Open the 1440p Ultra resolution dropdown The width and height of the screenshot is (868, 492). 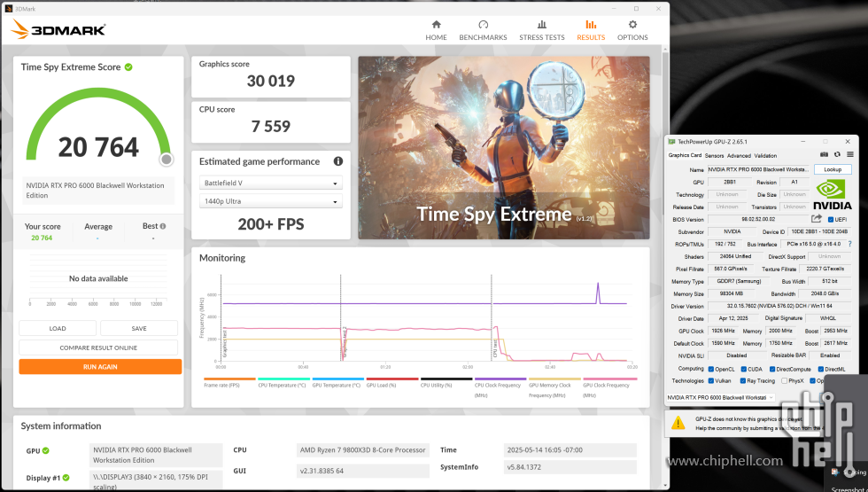[x=271, y=201]
